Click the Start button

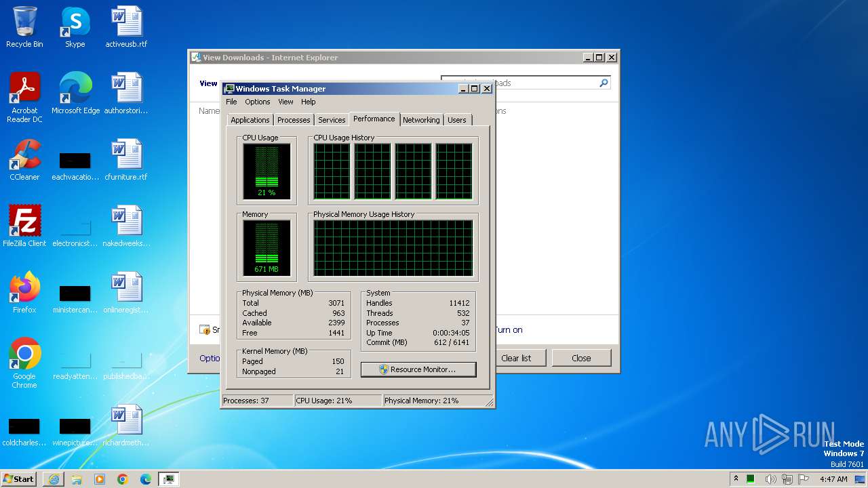[18, 479]
